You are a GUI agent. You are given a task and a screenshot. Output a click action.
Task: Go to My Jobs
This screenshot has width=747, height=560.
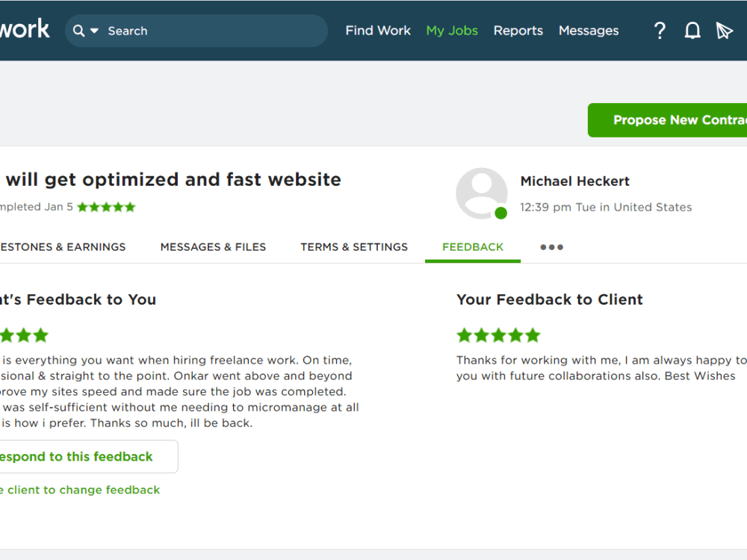click(x=452, y=31)
